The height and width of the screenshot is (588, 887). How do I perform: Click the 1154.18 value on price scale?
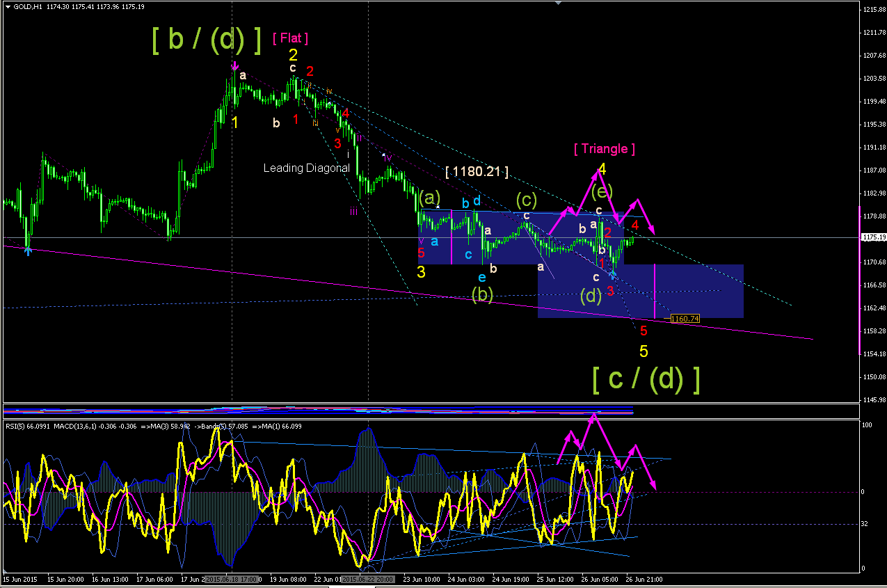(x=873, y=354)
